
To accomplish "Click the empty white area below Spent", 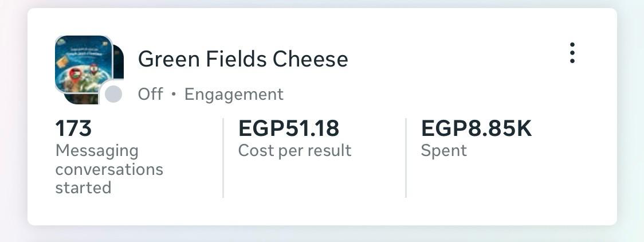I will pyautogui.click(x=487, y=189).
